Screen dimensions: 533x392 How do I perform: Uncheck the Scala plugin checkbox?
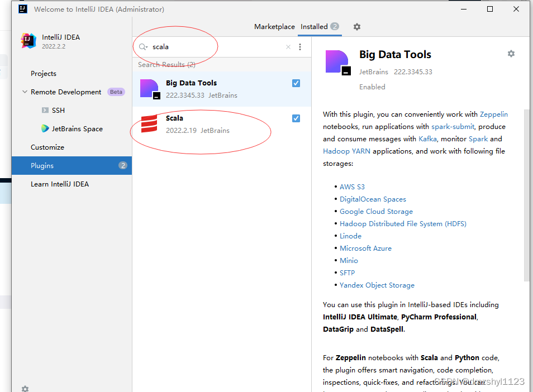296,118
